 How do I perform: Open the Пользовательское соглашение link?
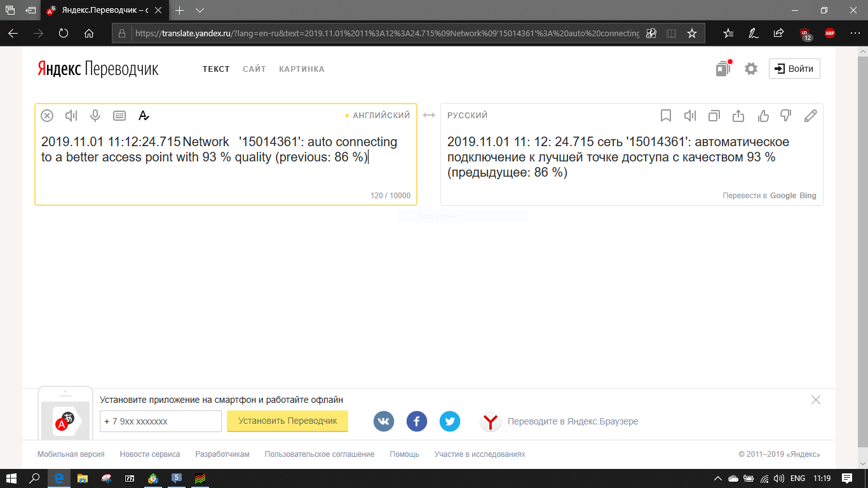tap(320, 454)
